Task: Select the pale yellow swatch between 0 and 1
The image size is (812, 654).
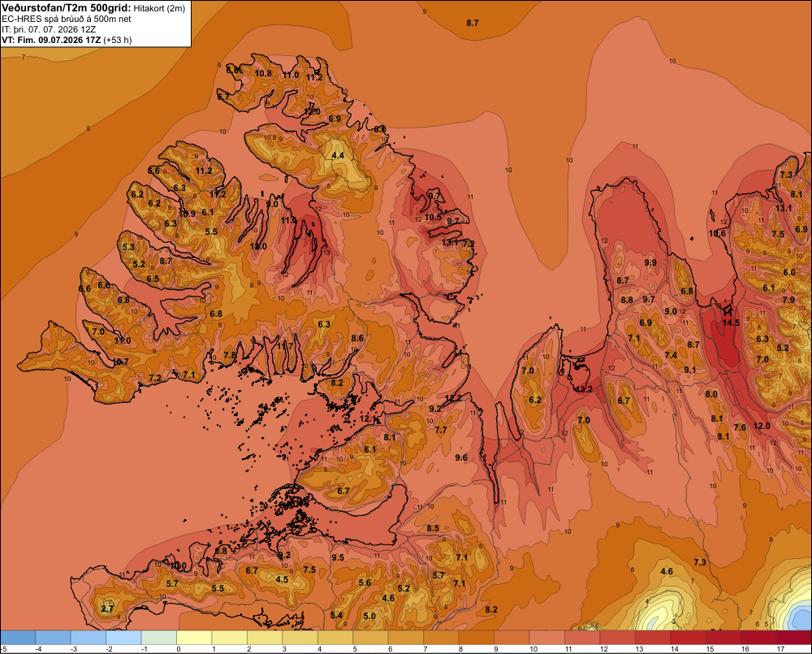Action: tap(194, 638)
